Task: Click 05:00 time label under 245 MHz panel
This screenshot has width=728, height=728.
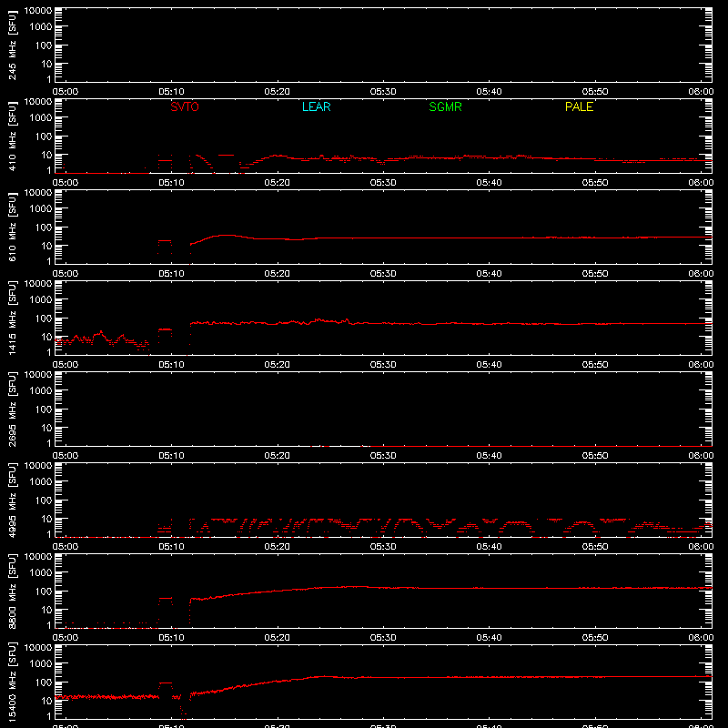Action: 65,92
